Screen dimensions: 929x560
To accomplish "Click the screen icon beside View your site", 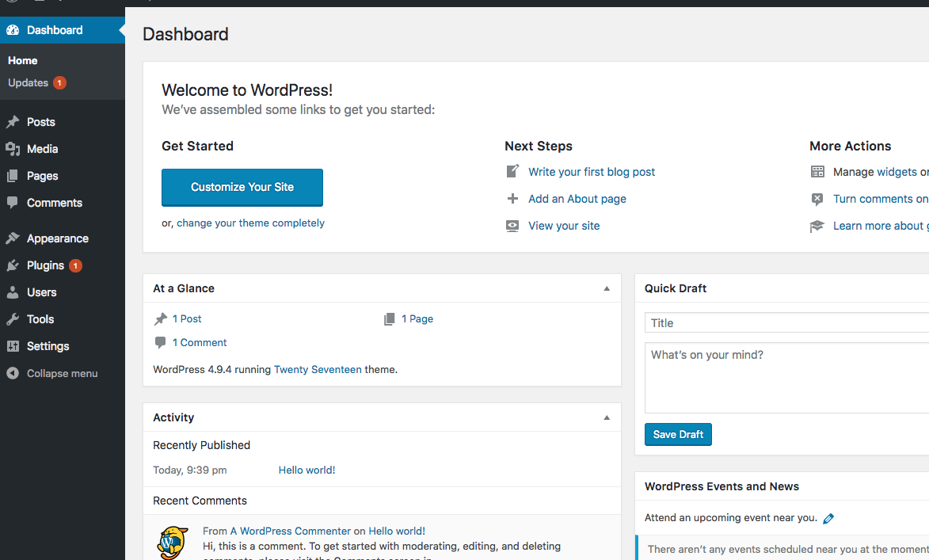I will pos(512,226).
